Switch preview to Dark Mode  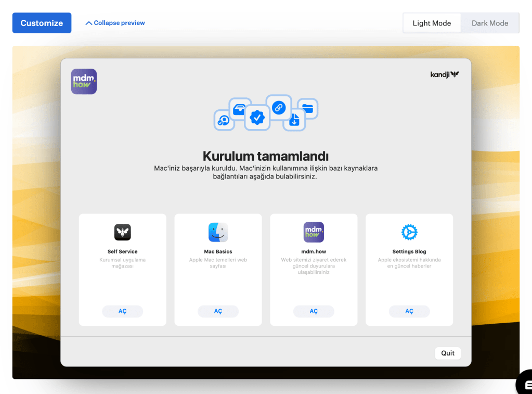pos(490,23)
